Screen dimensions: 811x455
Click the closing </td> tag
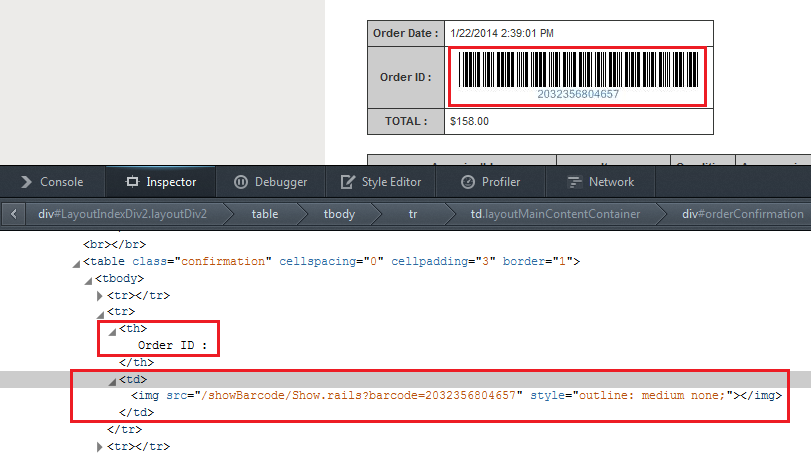point(137,413)
